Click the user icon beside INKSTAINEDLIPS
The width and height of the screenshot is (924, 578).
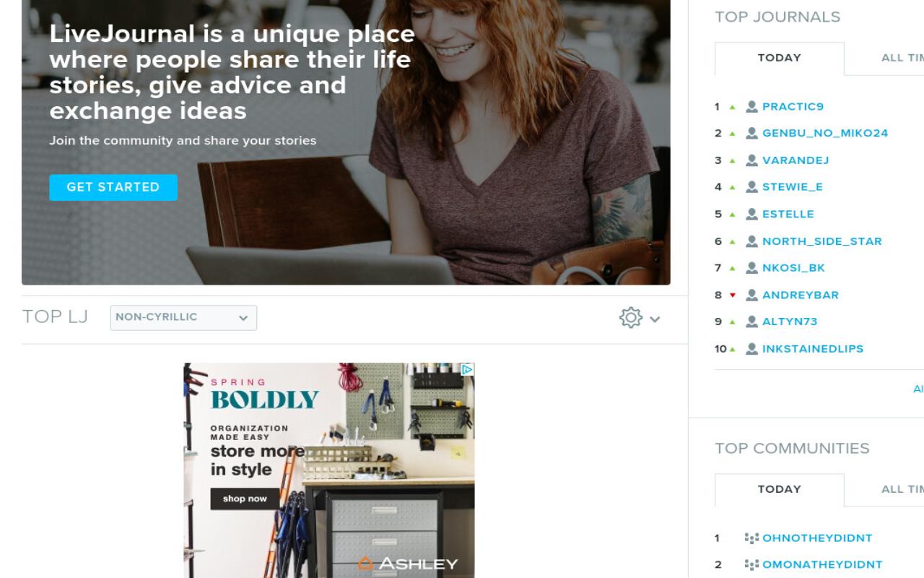pos(752,349)
